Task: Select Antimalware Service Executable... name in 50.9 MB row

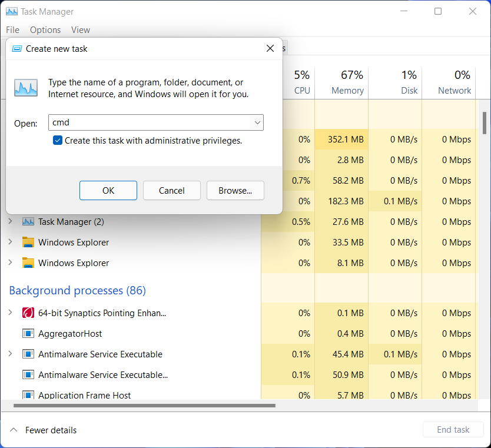Action: coord(103,375)
